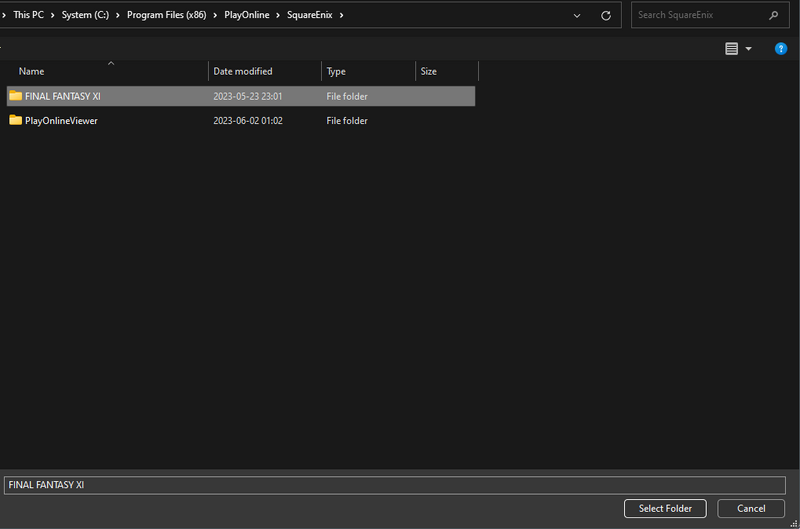Expand chevron after PlayOnline breadcrumb
Viewport: 800px width, 529px height.
pyautogui.click(x=278, y=15)
